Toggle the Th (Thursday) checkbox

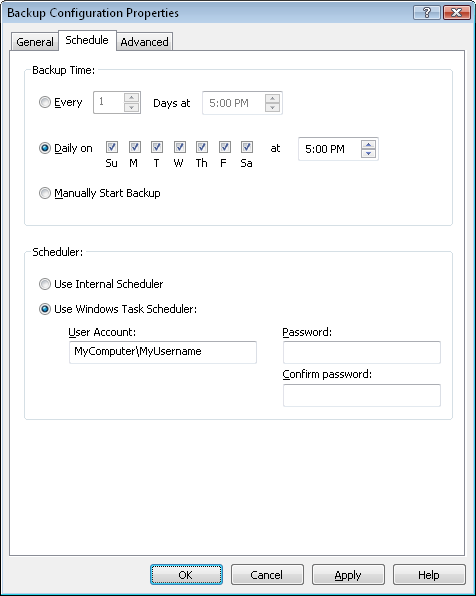tap(202, 147)
